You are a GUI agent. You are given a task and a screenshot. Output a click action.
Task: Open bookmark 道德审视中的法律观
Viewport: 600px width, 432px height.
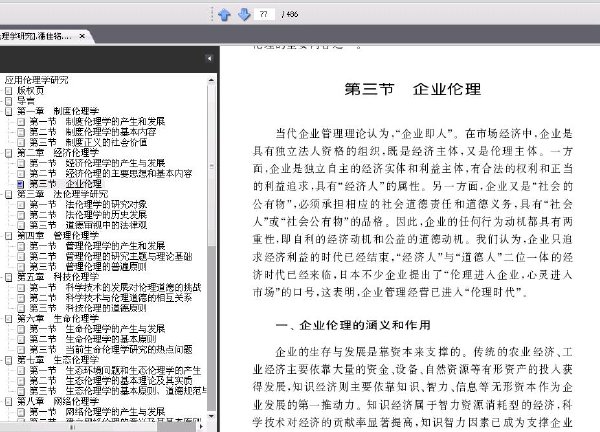pos(88,225)
